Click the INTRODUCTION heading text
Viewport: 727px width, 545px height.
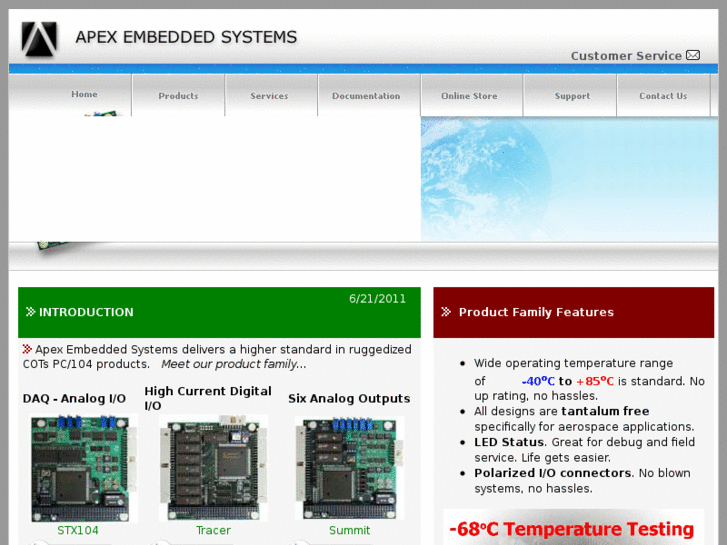pos(86,312)
